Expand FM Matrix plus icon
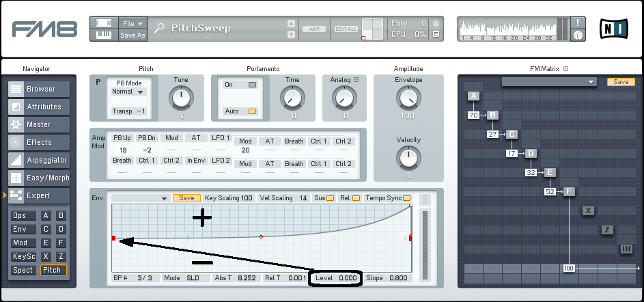The height and width of the screenshot is (302, 644). pos(565,69)
